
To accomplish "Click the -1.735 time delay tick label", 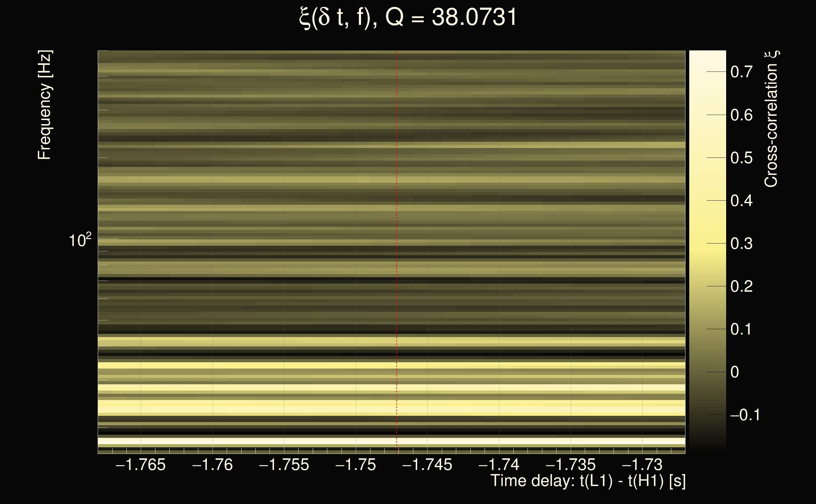I will pos(570,465).
